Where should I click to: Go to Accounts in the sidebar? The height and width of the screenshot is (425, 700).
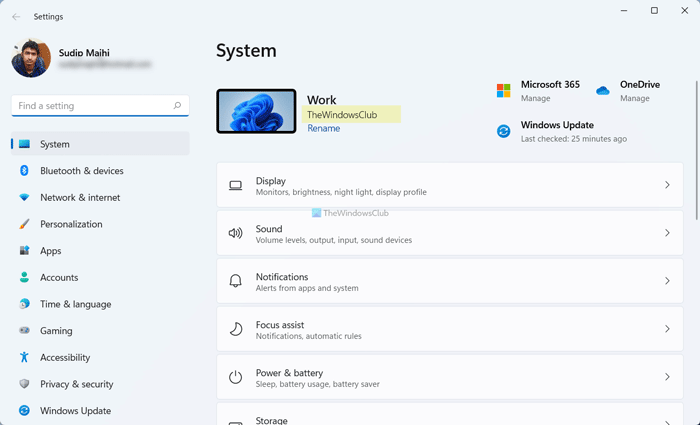coord(58,278)
